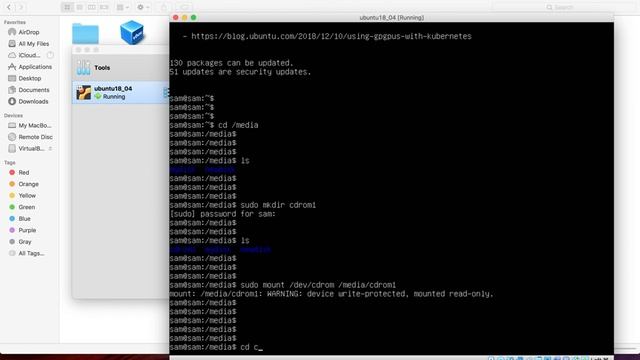Viewport: 640px width, 360px height.
Task: Click the 'sudo mkdir cdrom1' command line
Action: 243,205
